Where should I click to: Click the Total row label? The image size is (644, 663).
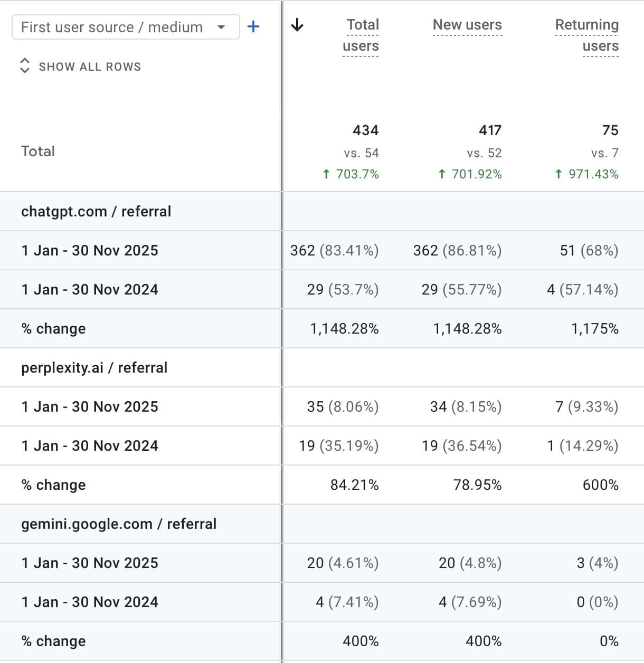(37, 151)
